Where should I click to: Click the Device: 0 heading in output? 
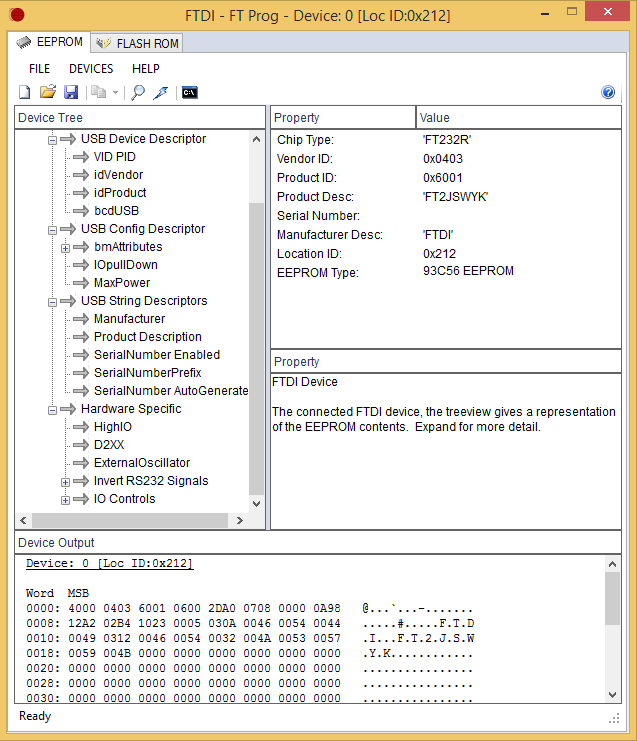[110, 563]
